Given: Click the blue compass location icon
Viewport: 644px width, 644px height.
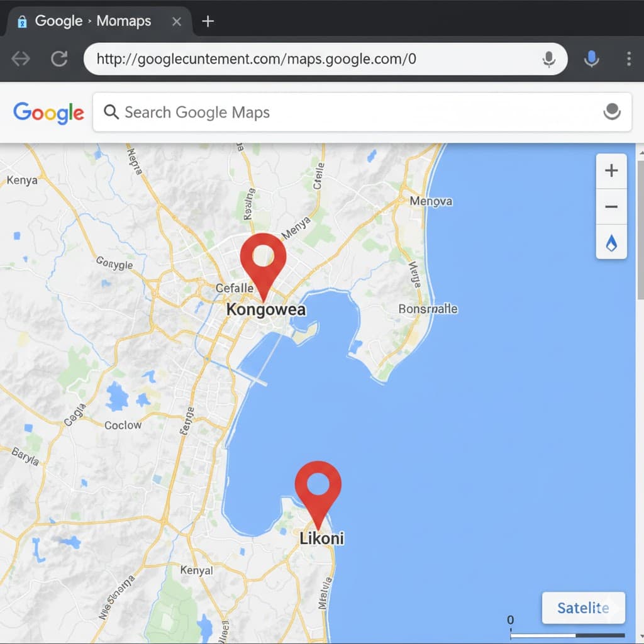Looking at the screenshot, I should click(611, 243).
